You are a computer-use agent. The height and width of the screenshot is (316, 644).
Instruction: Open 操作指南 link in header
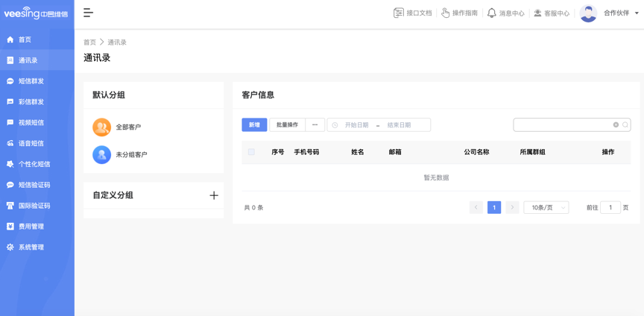coord(465,13)
